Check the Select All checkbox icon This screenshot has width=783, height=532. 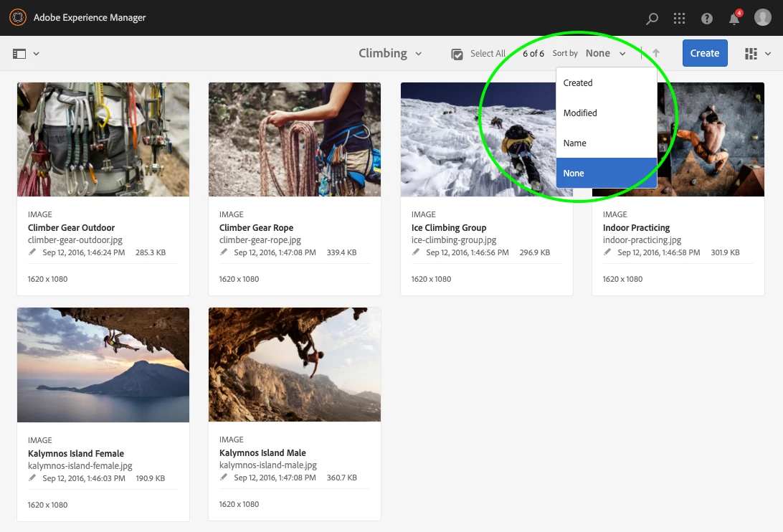[x=457, y=54]
